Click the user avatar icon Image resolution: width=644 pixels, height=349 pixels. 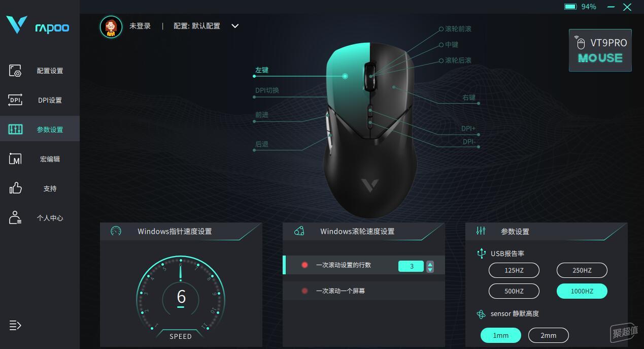[111, 26]
